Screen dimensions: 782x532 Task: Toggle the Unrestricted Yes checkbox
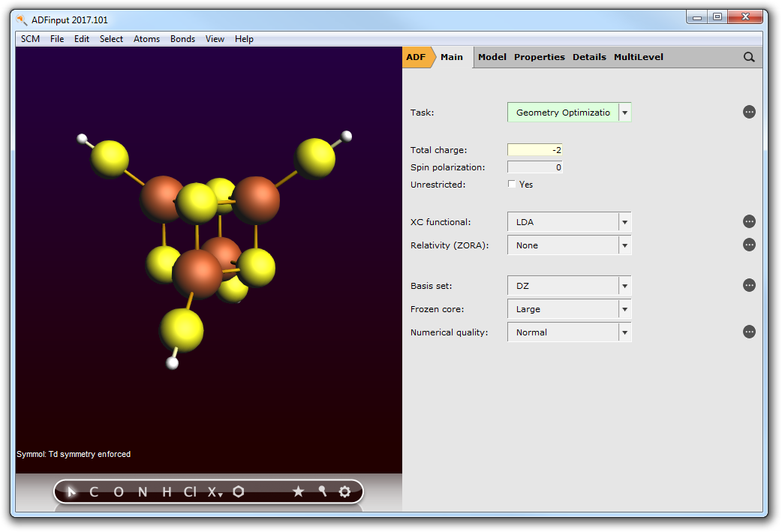point(512,184)
